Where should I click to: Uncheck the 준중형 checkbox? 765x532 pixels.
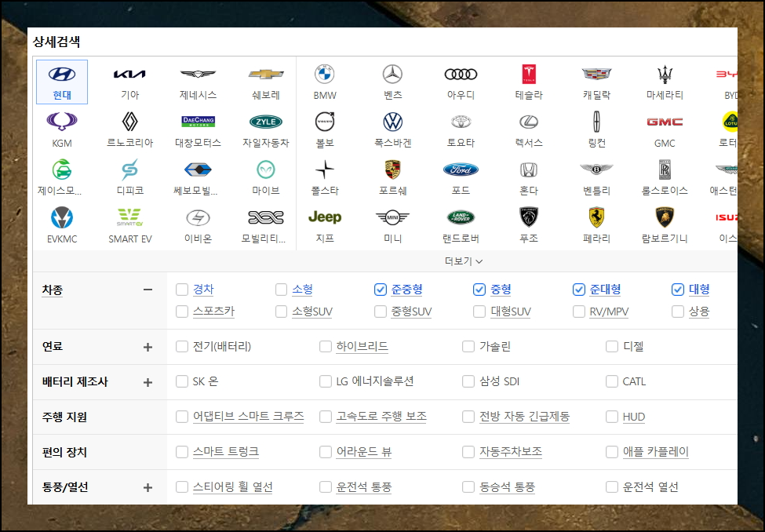tap(380, 290)
